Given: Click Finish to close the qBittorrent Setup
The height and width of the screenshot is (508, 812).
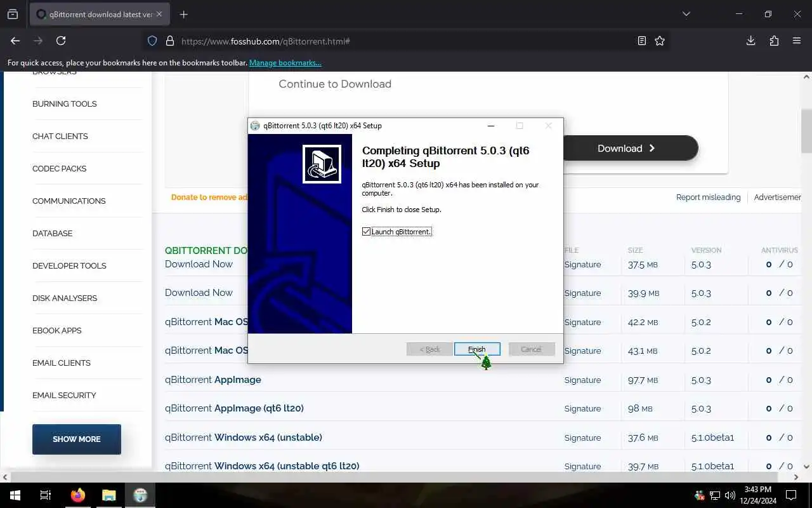Looking at the screenshot, I should click(x=477, y=349).
